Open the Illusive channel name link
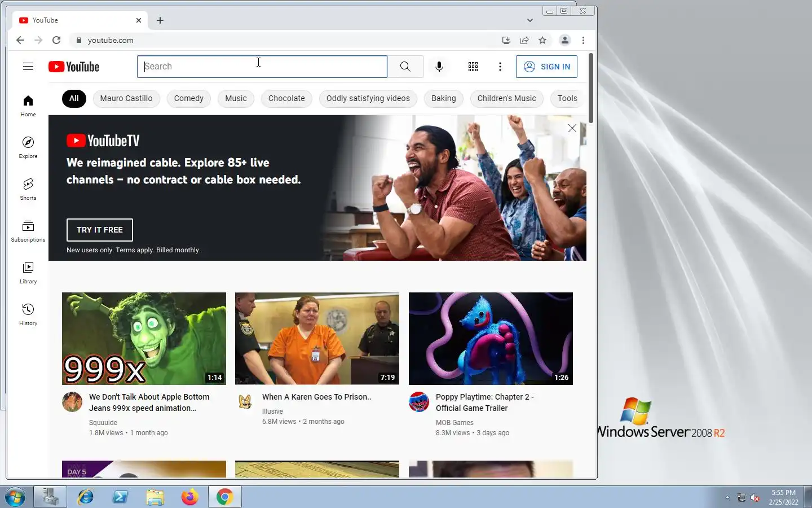The image size is (812, 508). [272, 411]
